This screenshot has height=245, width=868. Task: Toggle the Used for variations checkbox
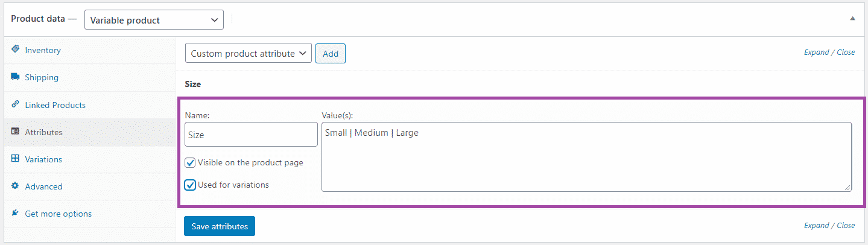(x=190, y=185)
